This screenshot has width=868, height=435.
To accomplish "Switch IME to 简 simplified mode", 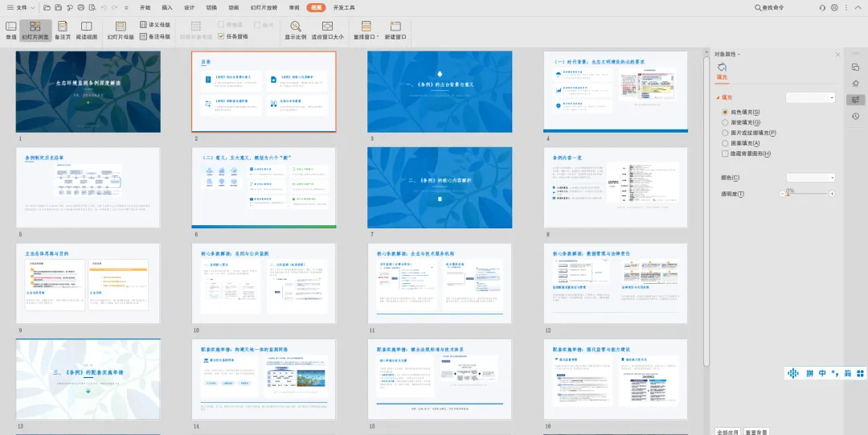I will 848,373.
